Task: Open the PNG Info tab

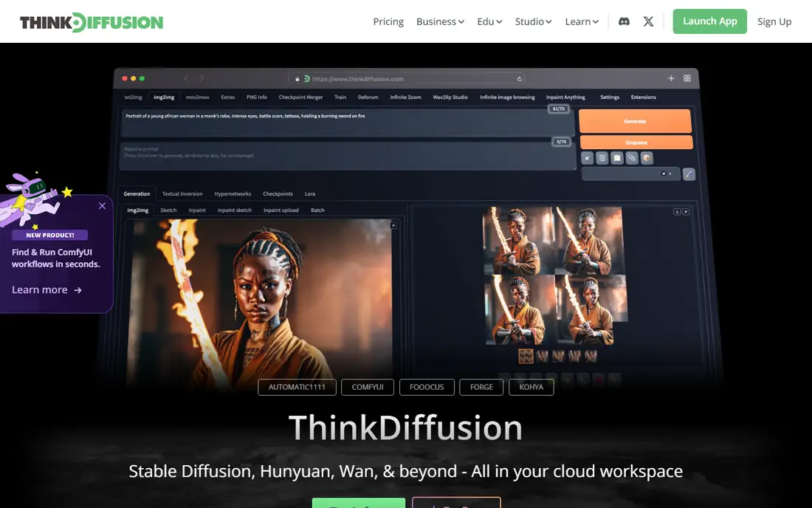Action: 257,97
